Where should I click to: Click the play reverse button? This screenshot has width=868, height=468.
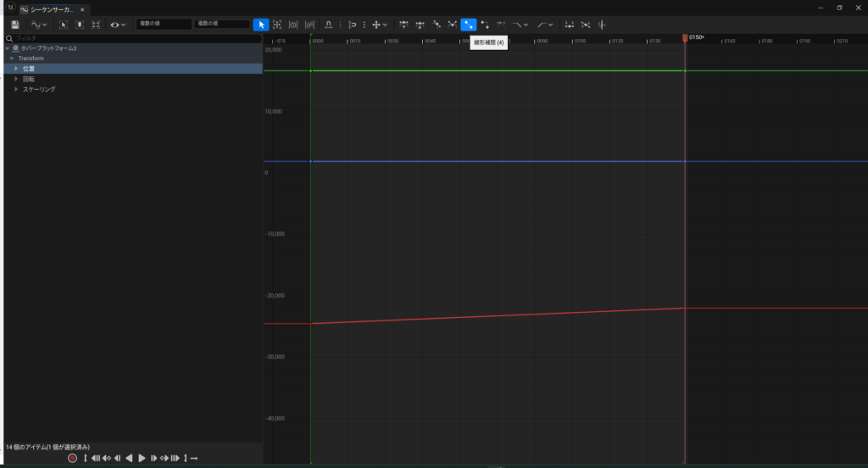coord(129,458)
